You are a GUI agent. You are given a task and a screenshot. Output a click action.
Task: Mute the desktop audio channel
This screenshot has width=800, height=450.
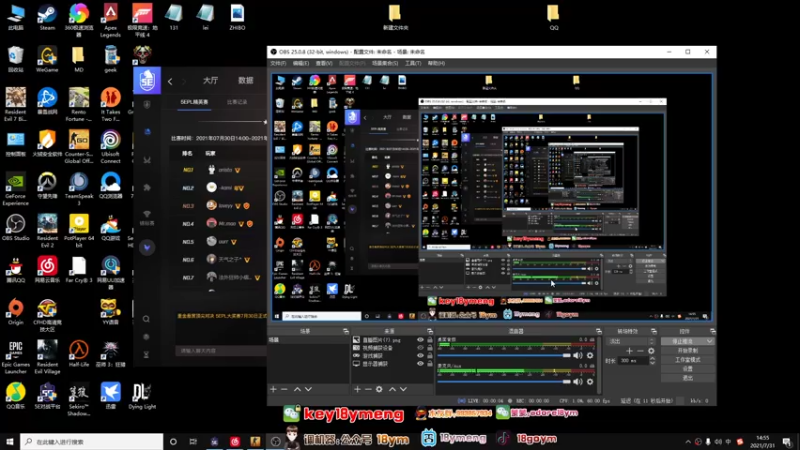coord(578,356)
